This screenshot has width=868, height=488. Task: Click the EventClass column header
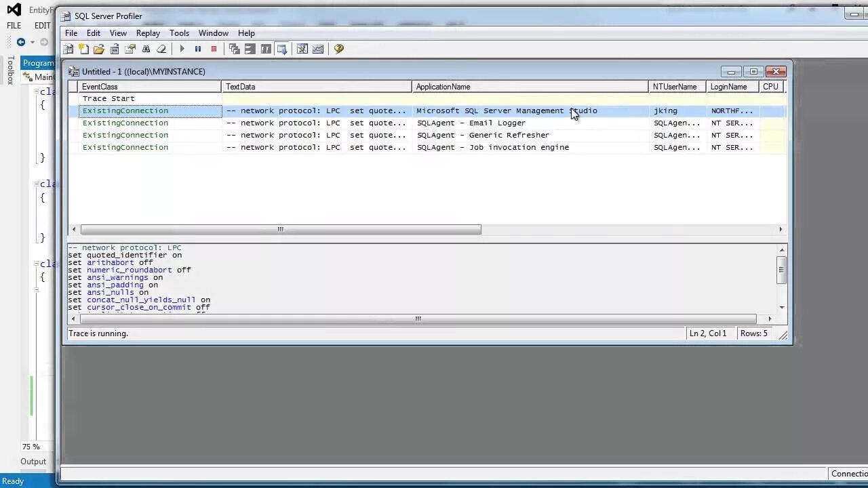(150, 87)
